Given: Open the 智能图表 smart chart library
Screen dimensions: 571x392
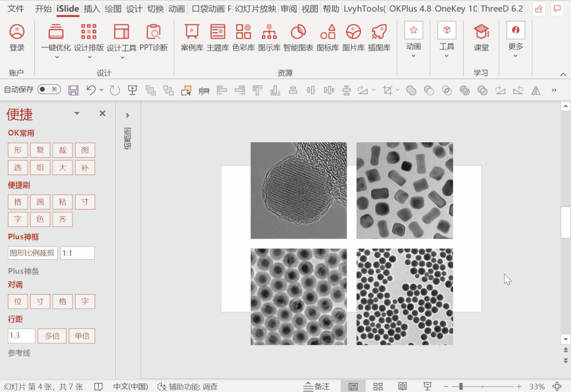Looking at the screenshot, I should pyautogui.click(x=298, y=32).
